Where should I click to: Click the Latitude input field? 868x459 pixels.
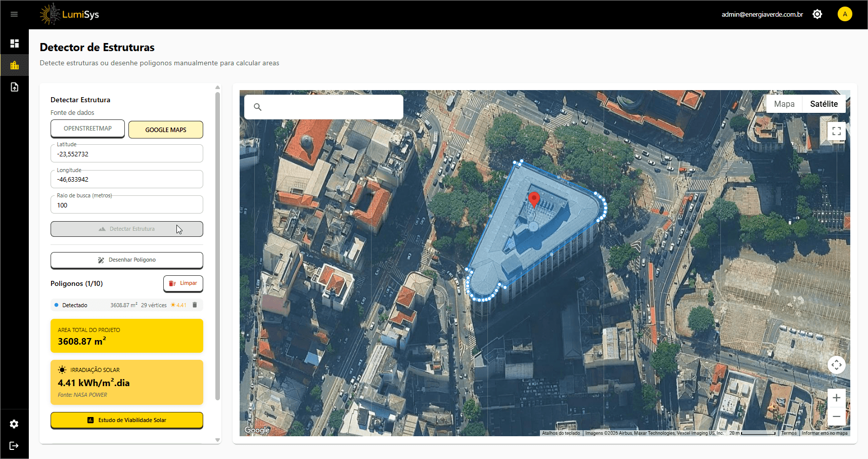point(127,154)
